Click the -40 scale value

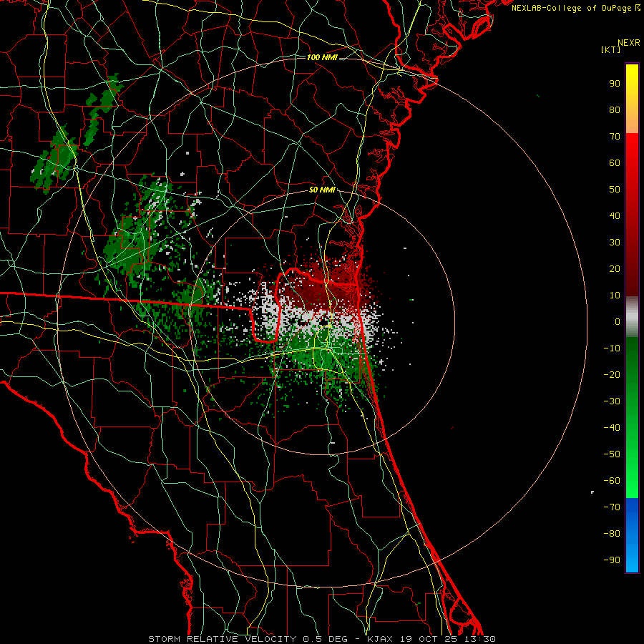point(612,428)
